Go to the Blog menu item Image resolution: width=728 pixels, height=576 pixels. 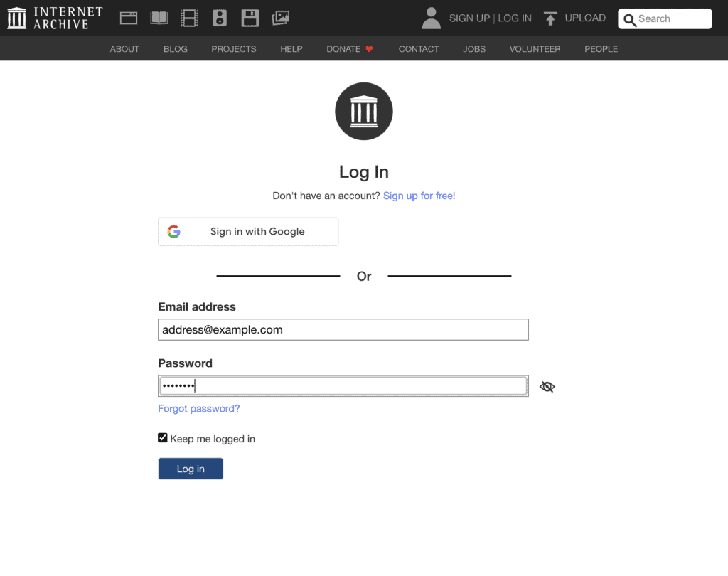pos(176,49)
